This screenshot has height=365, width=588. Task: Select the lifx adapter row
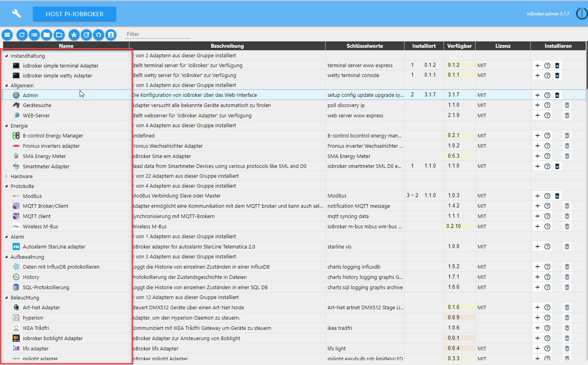294,348
